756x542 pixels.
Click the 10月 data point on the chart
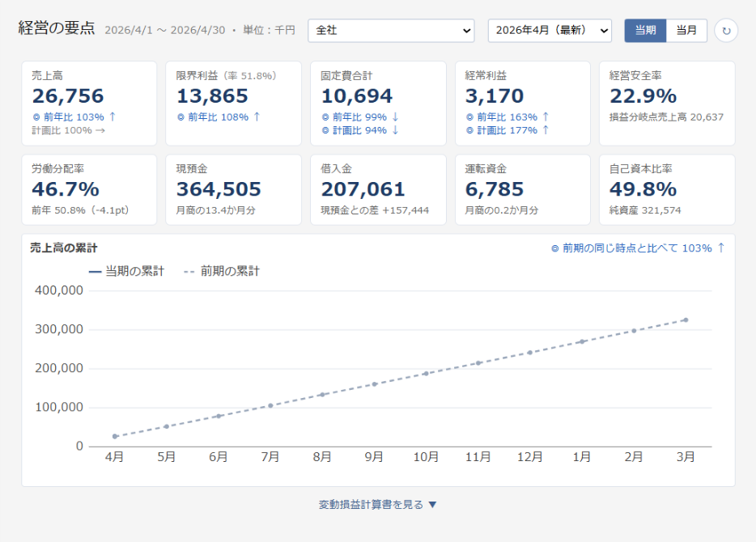[427, 374]
